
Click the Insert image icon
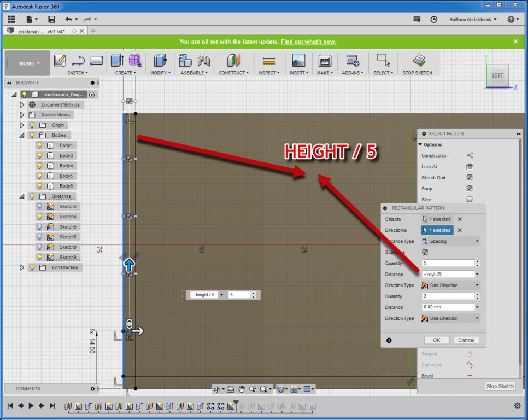click(298, 61)
